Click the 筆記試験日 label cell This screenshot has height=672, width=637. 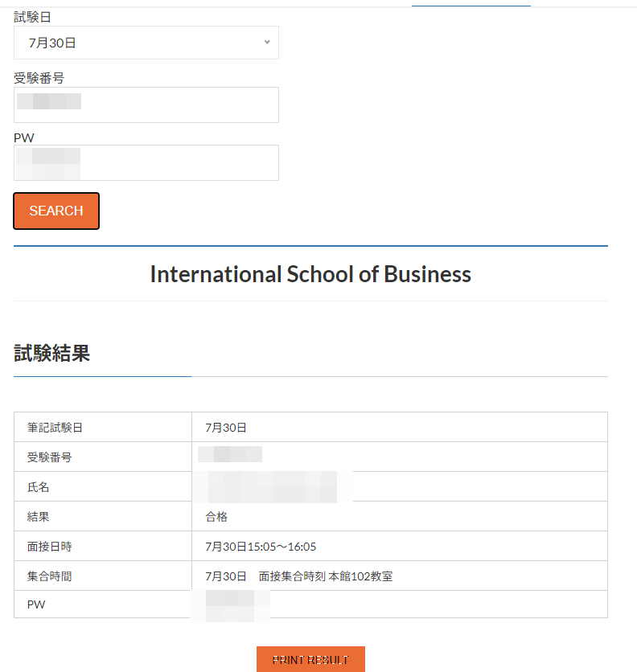(x=55, y=428)
